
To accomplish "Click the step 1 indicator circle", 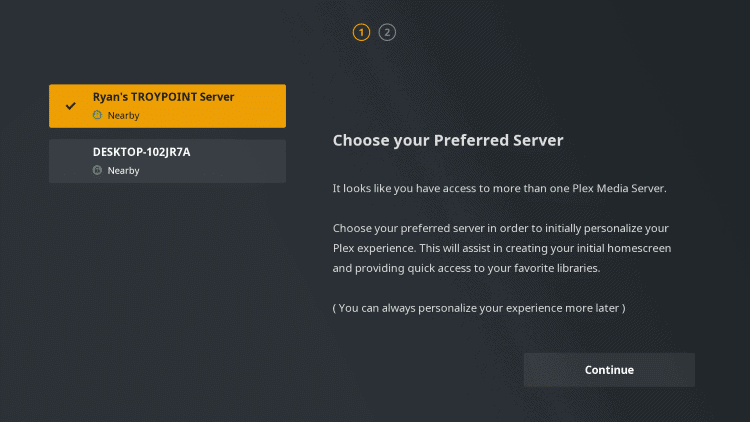I will [361, 32].
